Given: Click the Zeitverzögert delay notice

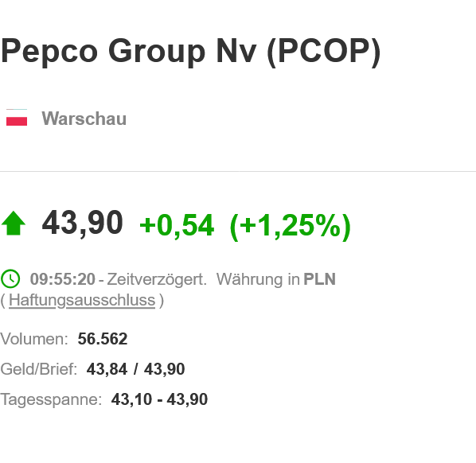Looking at the screenshot, I should [x=157, y=279].
